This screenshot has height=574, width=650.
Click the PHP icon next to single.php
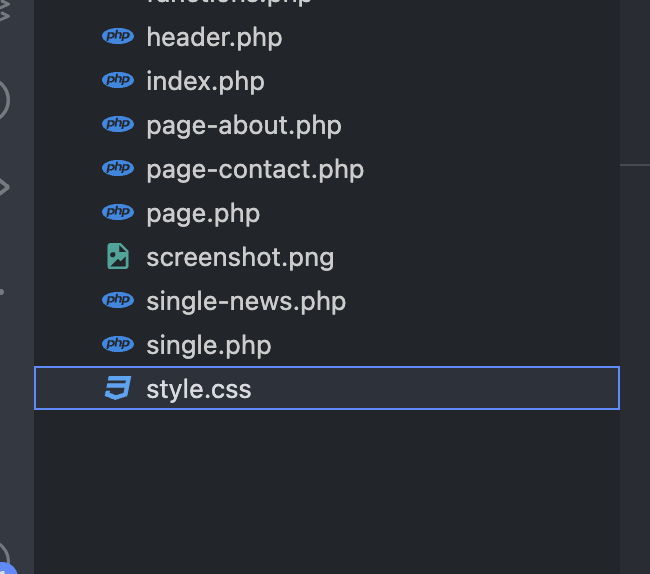pos(118,345)
